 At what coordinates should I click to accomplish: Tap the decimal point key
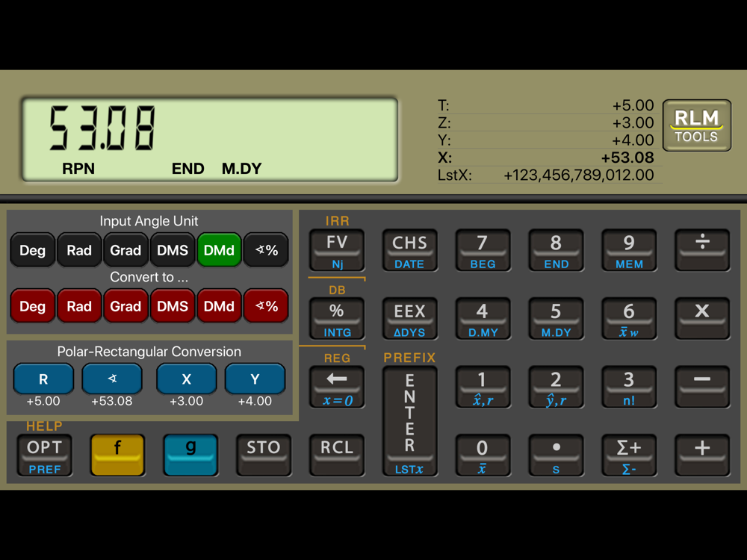point(556,455)
